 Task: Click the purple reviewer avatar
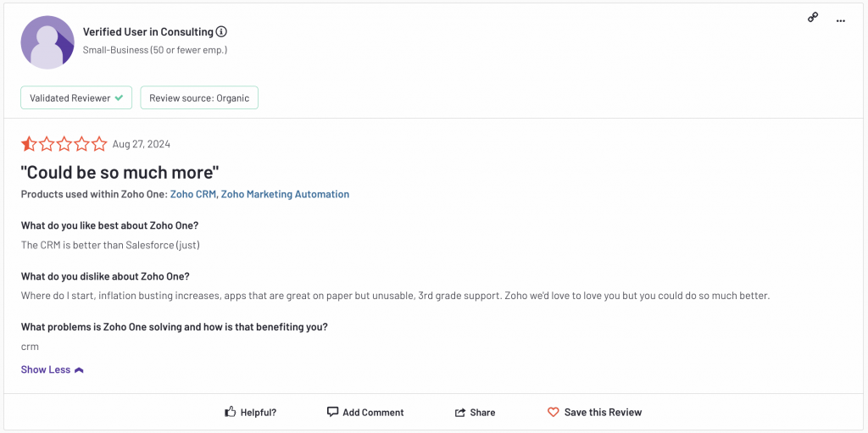[47, 42]
